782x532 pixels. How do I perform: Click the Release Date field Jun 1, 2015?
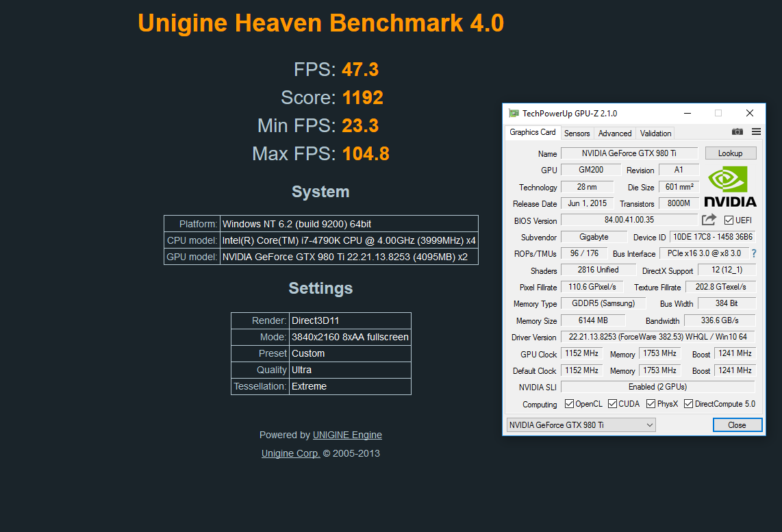[587, 203]
